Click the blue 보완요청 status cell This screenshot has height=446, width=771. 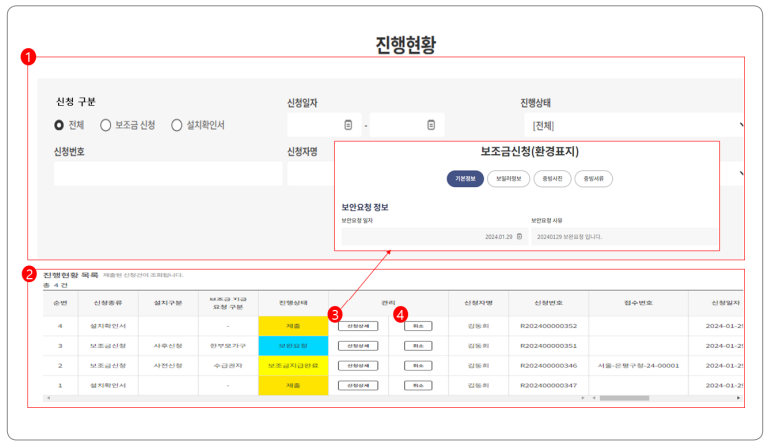tap(293, 346)
